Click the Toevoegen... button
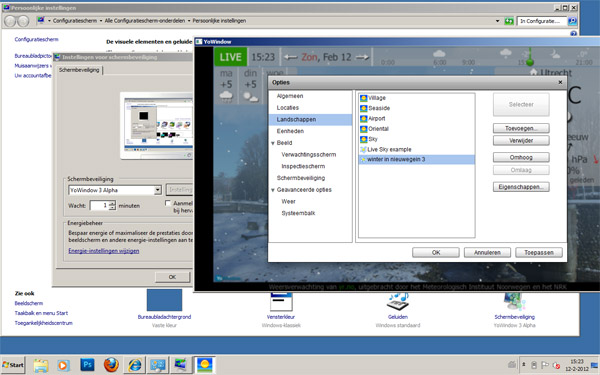The width and height of the screenshot is (600, 375). (521, 128)
